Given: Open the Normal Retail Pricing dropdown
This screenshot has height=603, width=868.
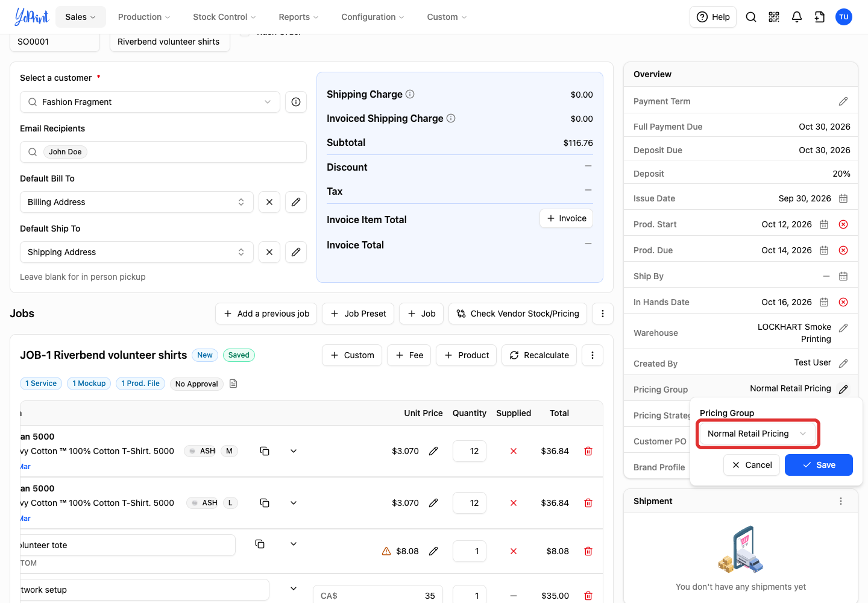Looking at the screenshot, I should [757, 434].
